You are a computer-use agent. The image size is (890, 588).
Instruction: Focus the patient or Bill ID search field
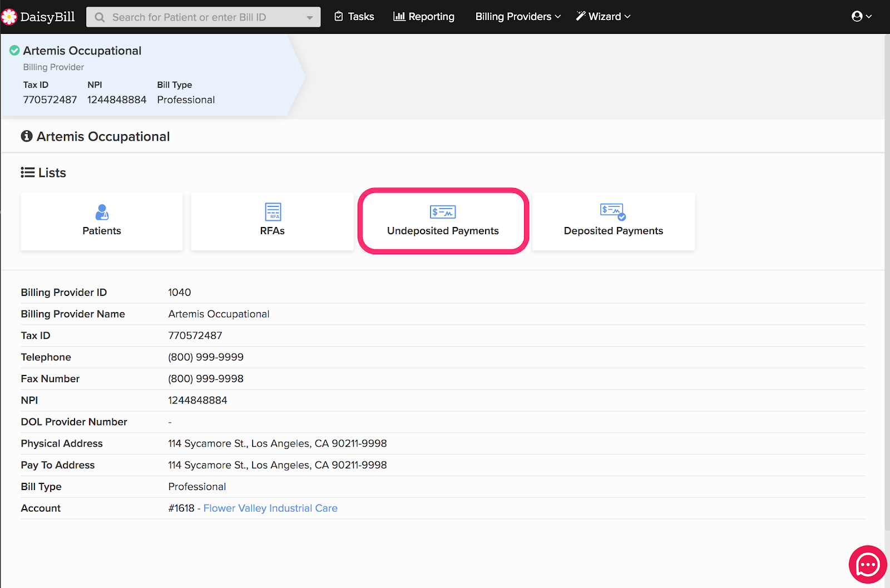(204, 17)
